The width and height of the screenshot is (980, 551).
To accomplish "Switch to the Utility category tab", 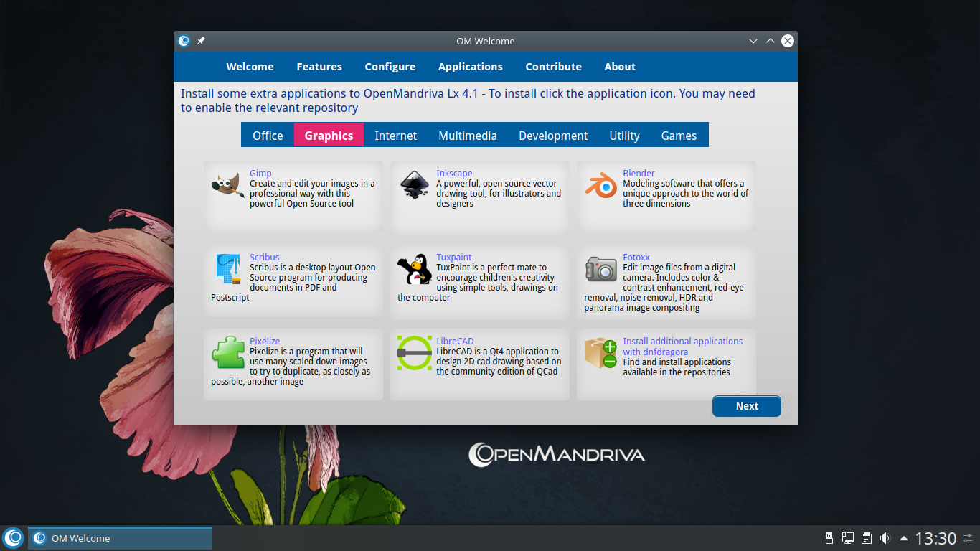I will click(x=624, y=136).
